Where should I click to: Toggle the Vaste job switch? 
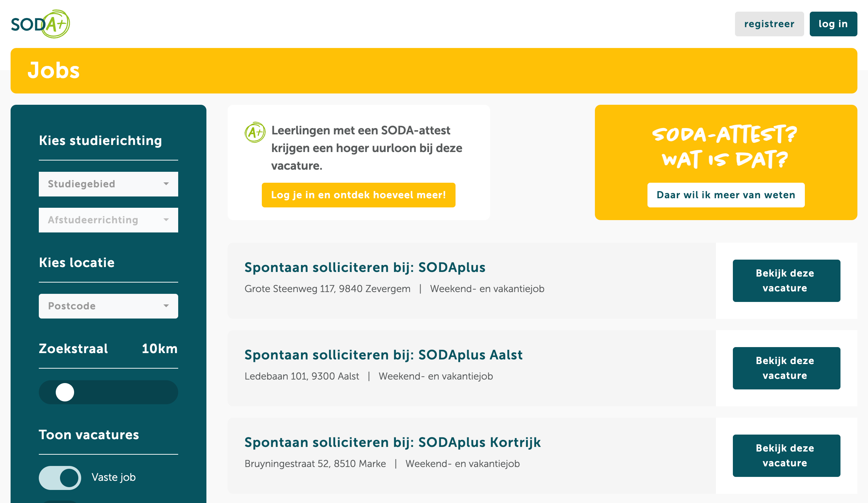[60, 478]
